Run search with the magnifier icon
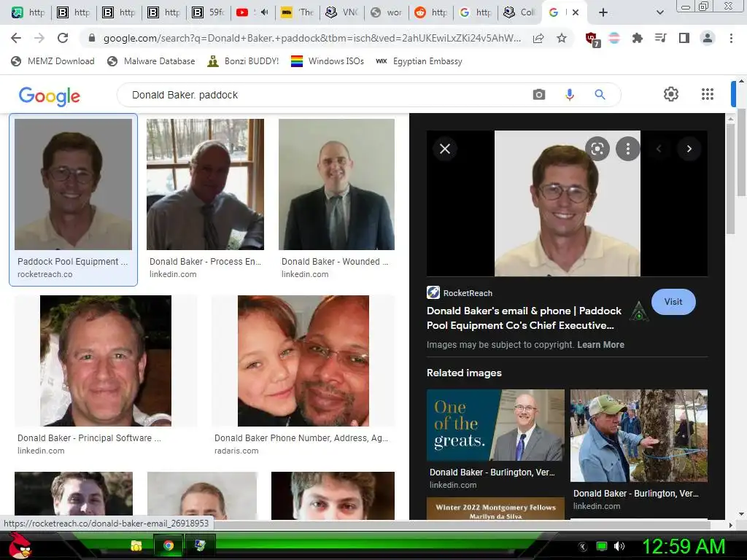Viewport: 747px width, 560px height. [x=600, y=95]
